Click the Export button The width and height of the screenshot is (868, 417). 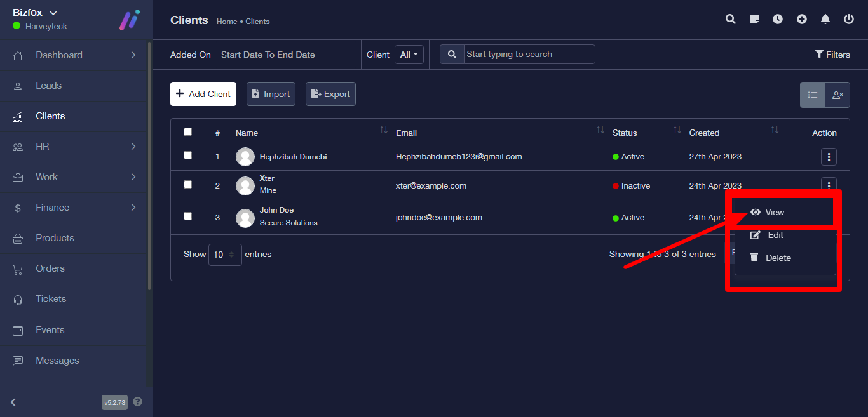click(330, 94)
